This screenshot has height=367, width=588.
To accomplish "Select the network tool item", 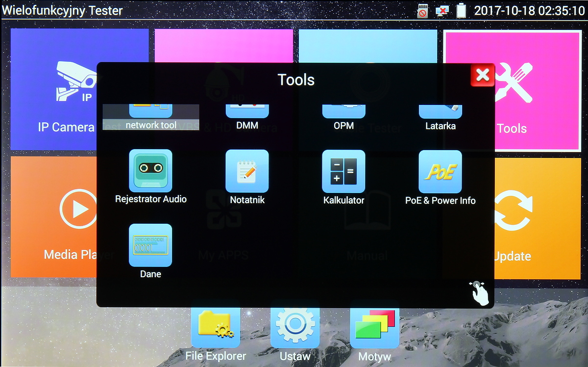I will (151, 117).
